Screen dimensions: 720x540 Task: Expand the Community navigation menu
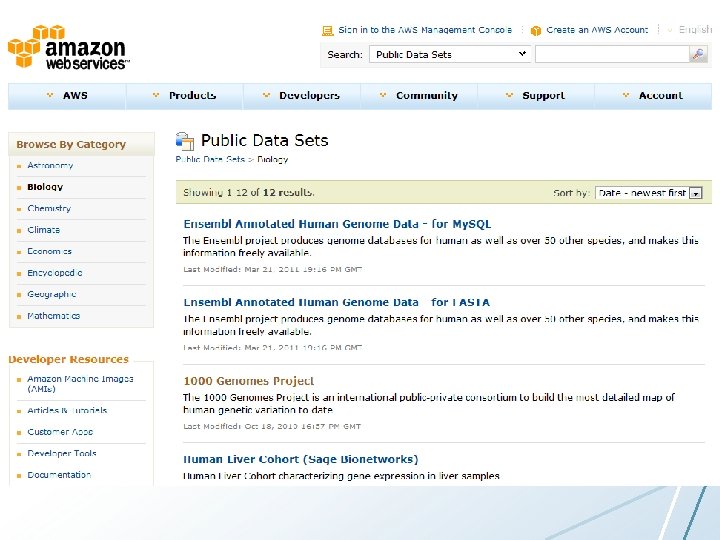click(x=419, y=96)
